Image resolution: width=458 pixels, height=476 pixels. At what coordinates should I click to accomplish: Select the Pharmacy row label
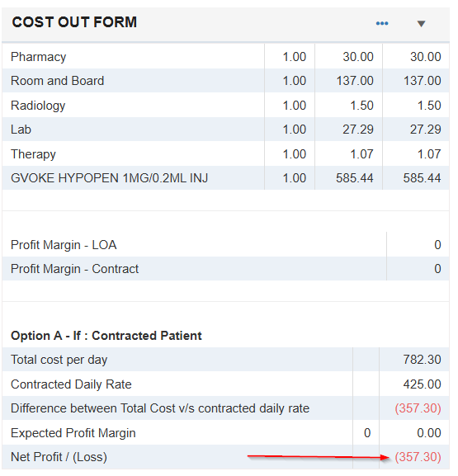pyautogui.click(x=38, y=57)
